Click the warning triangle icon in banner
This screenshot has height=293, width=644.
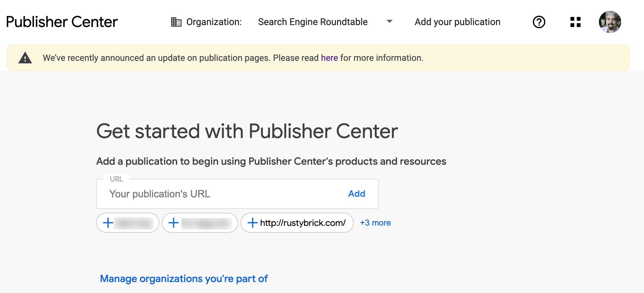[x=25, y=57]
